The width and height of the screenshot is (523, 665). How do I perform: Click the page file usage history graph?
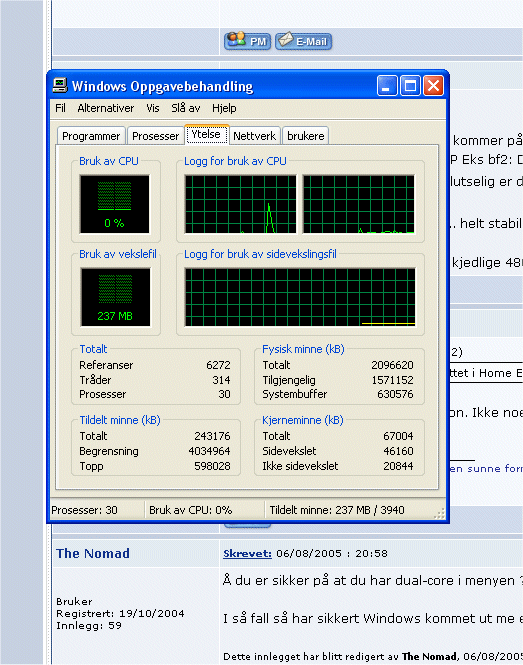click(300, 297)
